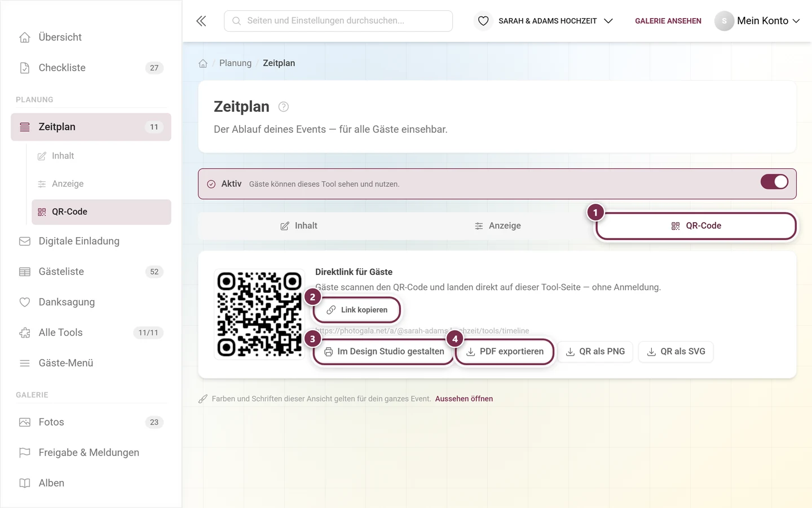This screenshot has height=508, width=812.
Task: Click the Link kopieren button
Action: [357, 310]
